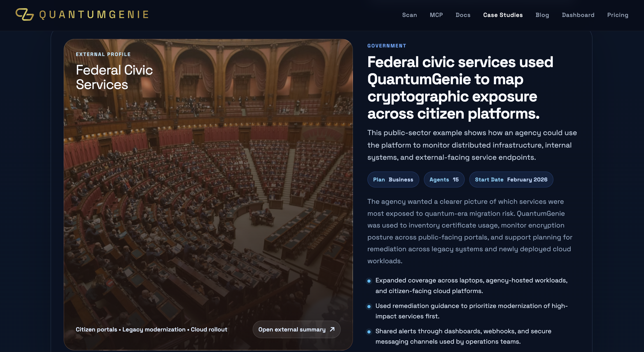Click the bullet dot before Shared alerts through dashboards

(x=369, y=332)
